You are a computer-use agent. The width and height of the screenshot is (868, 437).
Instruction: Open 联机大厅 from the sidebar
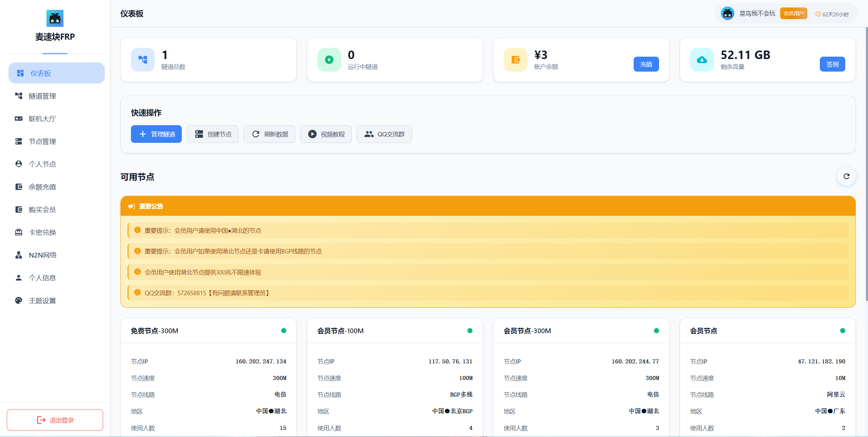click(57, 119)
